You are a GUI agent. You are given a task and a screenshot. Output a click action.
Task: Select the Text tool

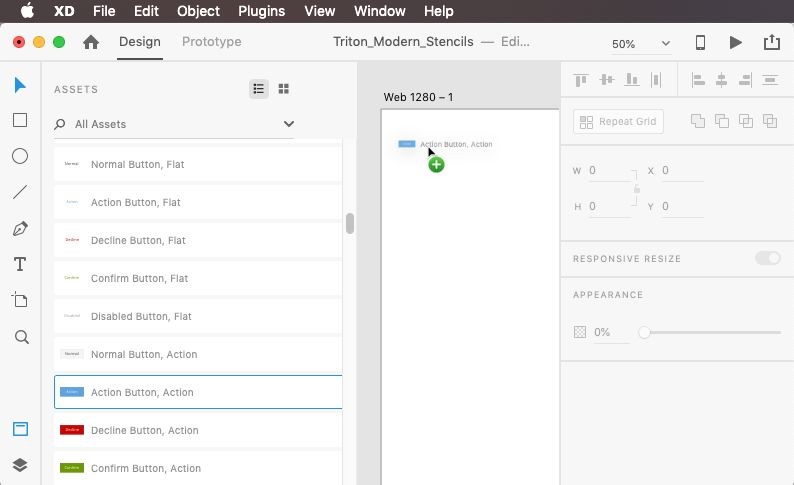click(x=20, y=265)
